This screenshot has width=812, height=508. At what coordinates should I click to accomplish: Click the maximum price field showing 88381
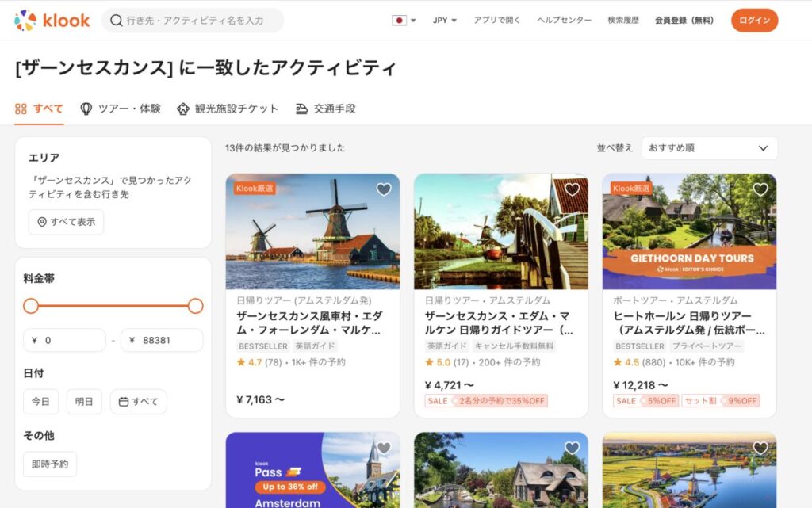pos(162,340)
